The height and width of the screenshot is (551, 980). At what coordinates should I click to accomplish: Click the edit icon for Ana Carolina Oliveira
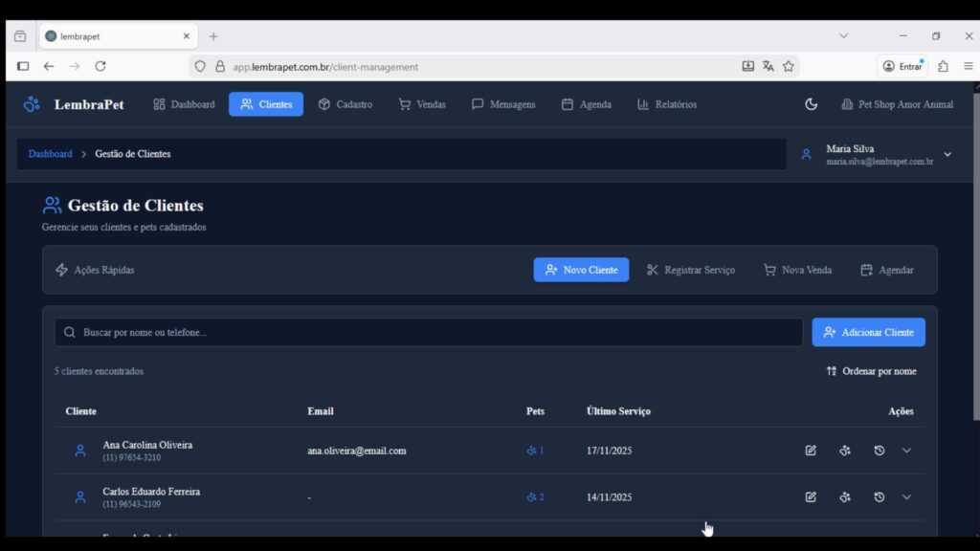click(811, 451)
